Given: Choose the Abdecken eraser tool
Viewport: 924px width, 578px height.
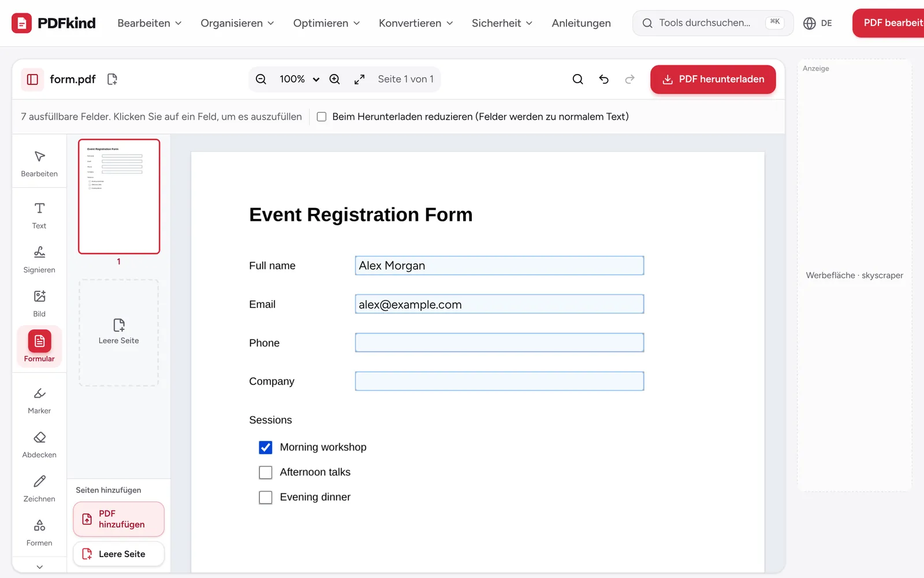Looking at the screenshot, I should point(39,444).
